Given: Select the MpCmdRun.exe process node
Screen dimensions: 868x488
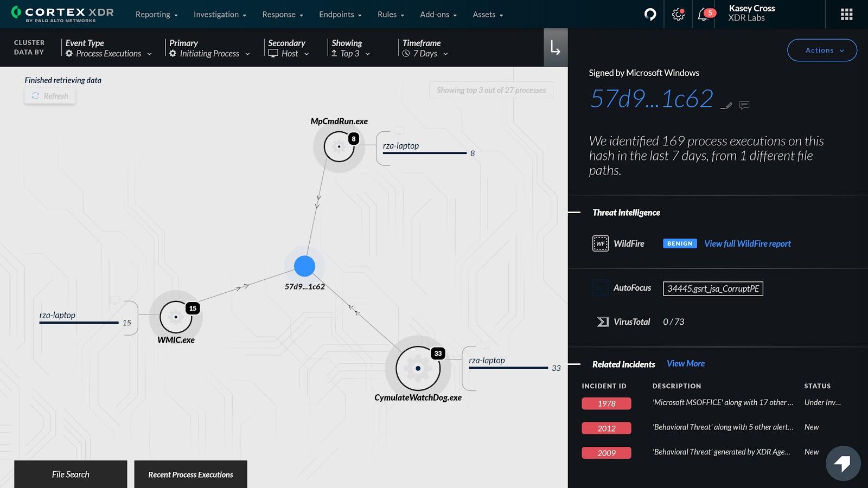Looking at the screenshot, I should [x=339, y=146].
